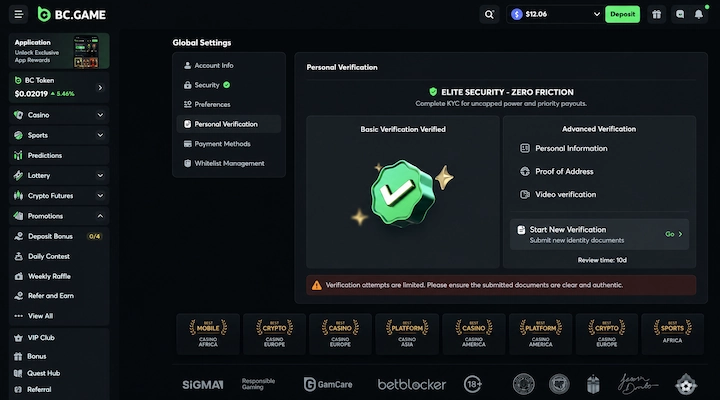The height and width of the screenshot is (400, 720).
Task: Click the dollar currency coin icon
Action: click(x=517, y=15)
